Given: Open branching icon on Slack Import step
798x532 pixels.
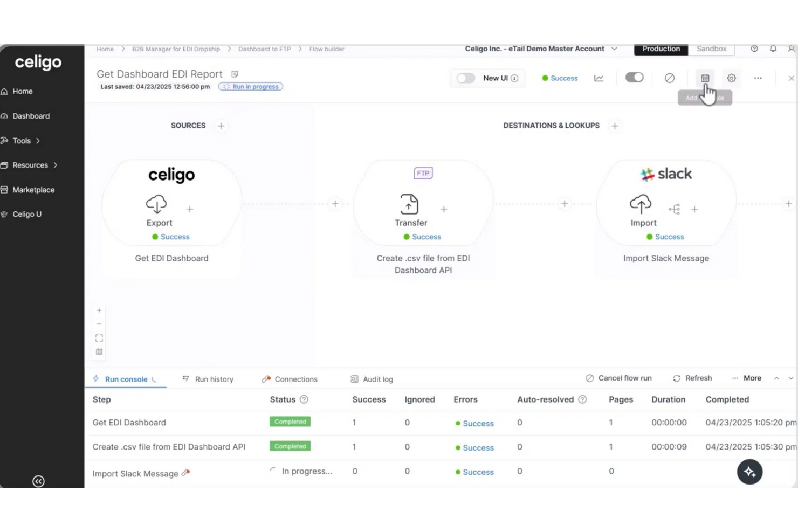Looking at the screenshot, I should tap(675, 209).
